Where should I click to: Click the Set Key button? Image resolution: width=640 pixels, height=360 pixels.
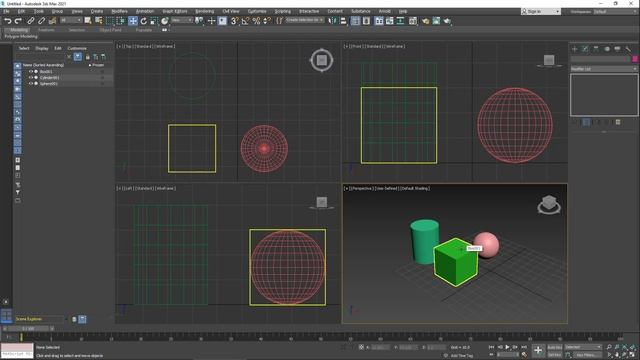554,355
